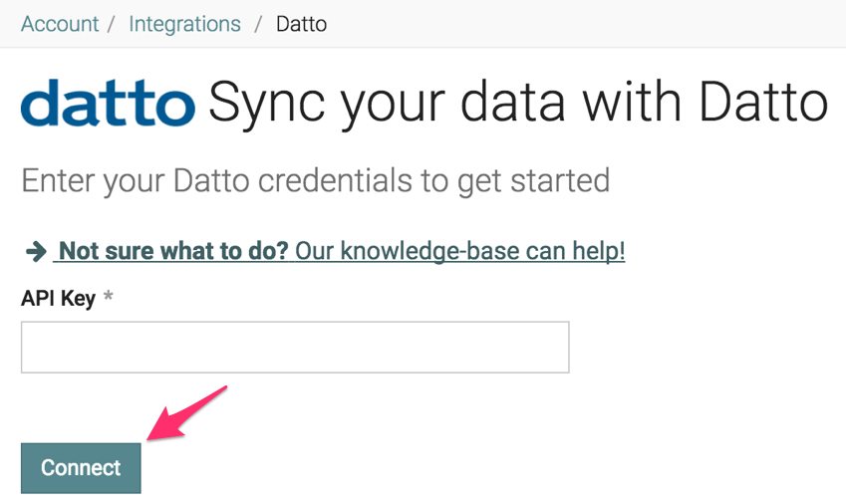Viewport: 846px width, 504px height.
Task: Click the "Sync your data with Datto" heading
Action: (518, 103)
